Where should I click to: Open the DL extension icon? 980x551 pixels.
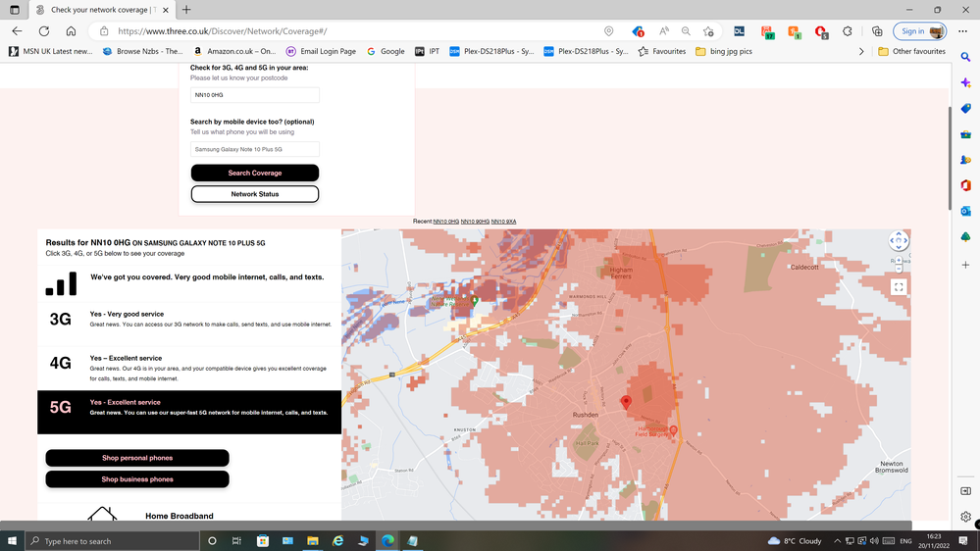(740, 31)
